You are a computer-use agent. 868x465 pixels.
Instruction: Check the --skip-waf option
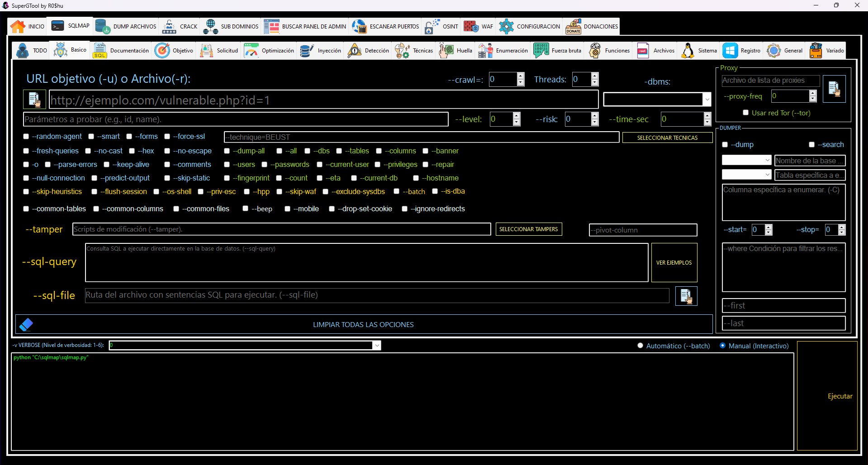tap(279, 192)
